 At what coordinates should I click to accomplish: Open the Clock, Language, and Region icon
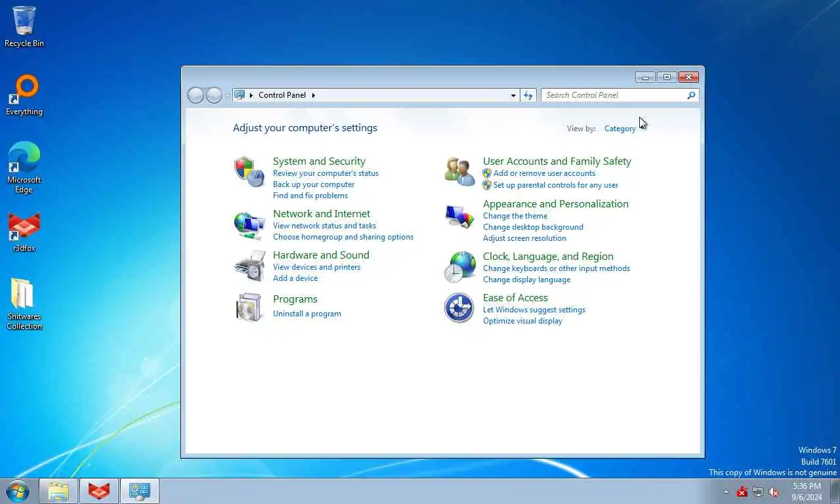coord(459,267)
